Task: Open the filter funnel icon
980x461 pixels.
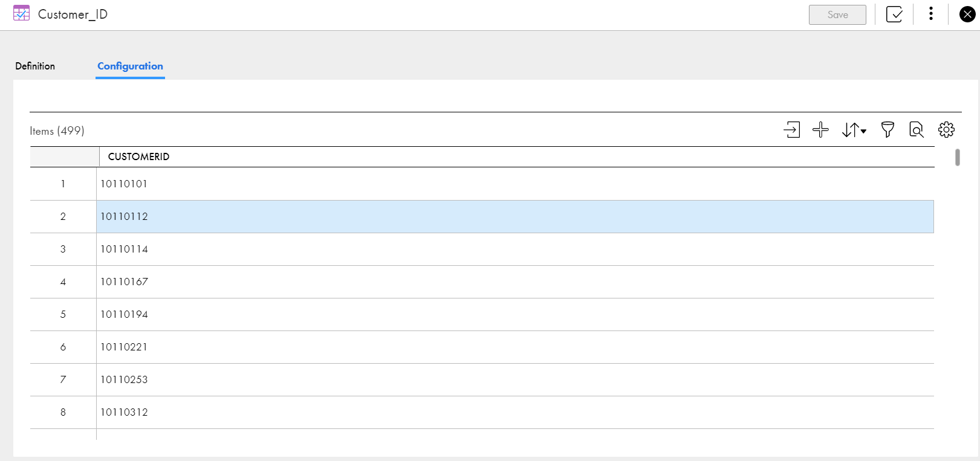Action: (x=887, y=130)
